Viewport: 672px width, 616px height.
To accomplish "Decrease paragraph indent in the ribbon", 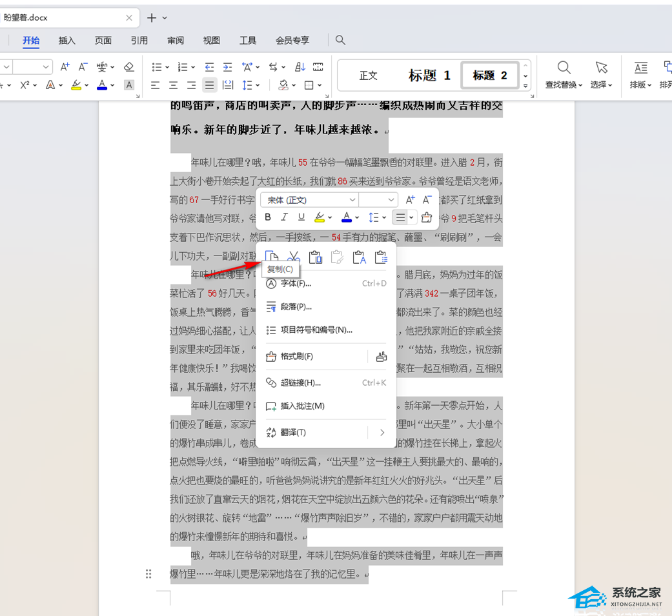I will tap(209, 67).
